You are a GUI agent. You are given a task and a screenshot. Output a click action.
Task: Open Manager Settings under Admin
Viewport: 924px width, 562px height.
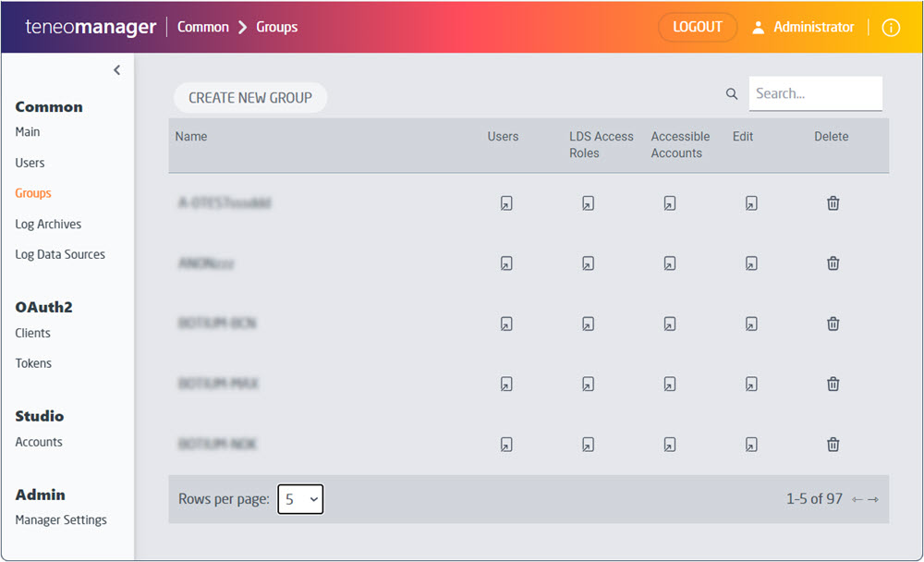[x=60, y=519]
